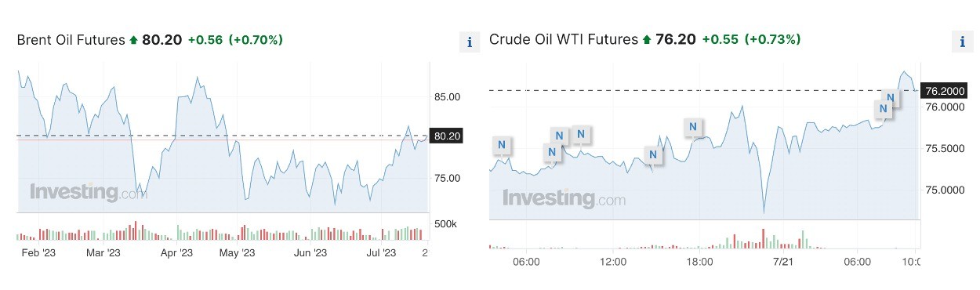Open the Brent Oil Futures title link

(71, 40)
